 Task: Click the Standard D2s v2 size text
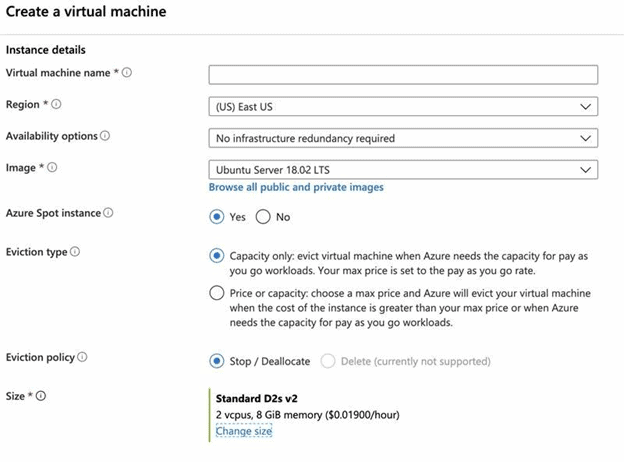coord(257,398)
